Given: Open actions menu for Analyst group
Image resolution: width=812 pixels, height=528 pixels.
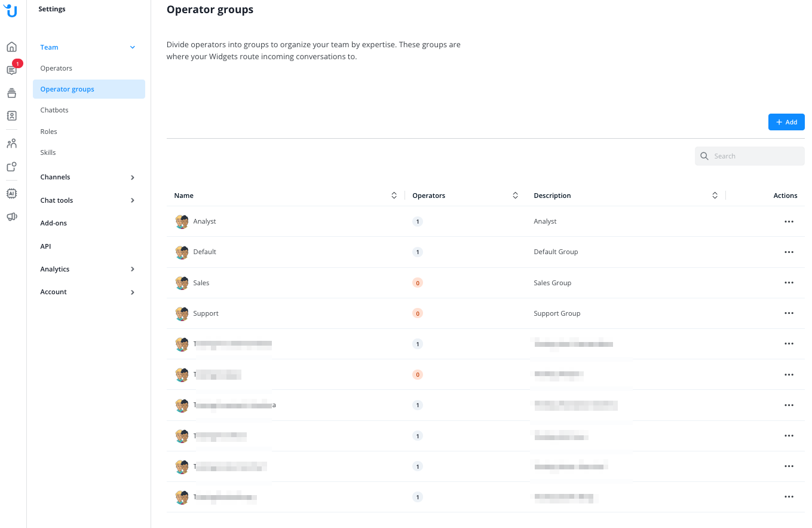Looking at the screenshot, I should click(x=789, y=222).
